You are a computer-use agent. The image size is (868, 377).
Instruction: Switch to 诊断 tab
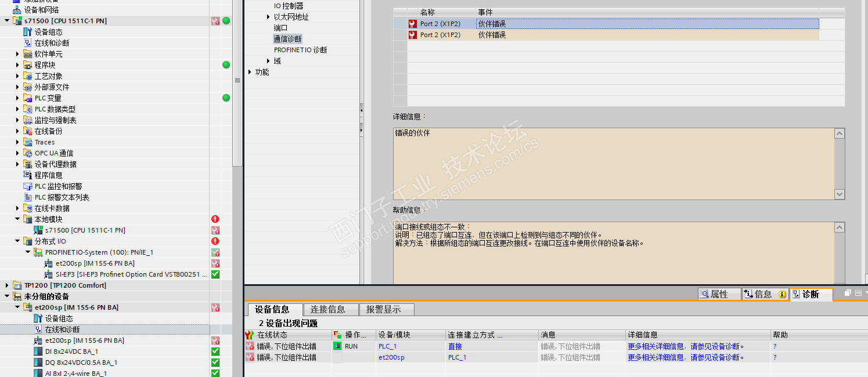tap(811, 294)
